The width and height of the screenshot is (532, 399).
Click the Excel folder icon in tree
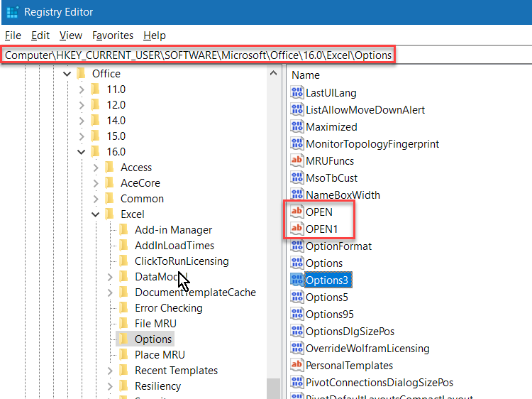click(x=109, y=214)
